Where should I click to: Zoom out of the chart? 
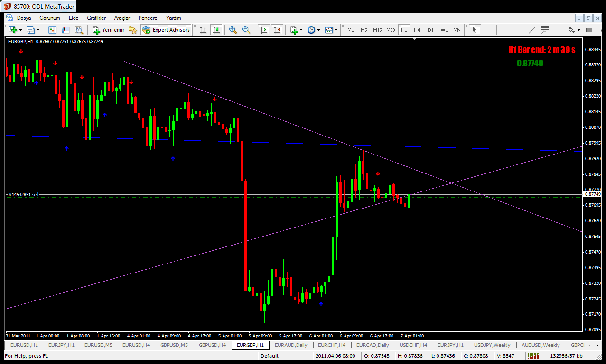click(x=246, y=30)
